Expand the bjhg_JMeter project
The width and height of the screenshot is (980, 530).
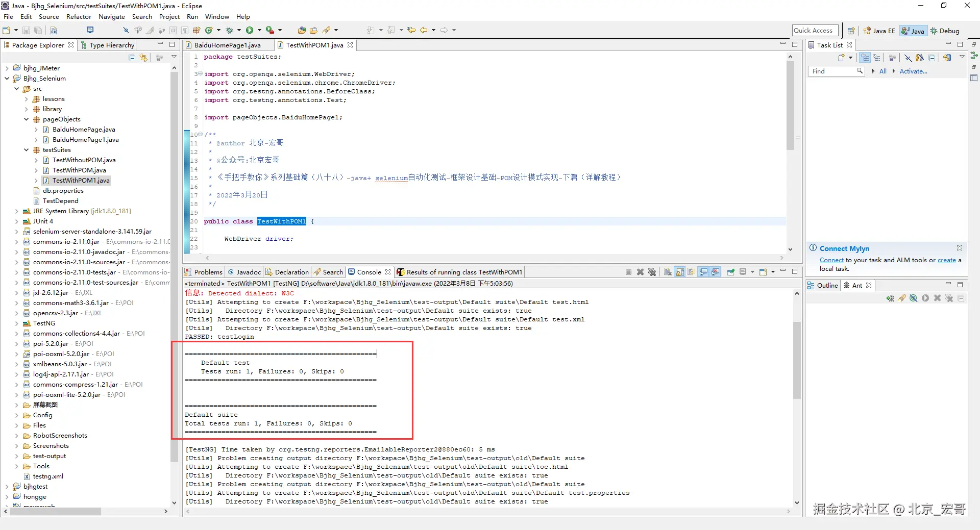[x=7, y=68]
